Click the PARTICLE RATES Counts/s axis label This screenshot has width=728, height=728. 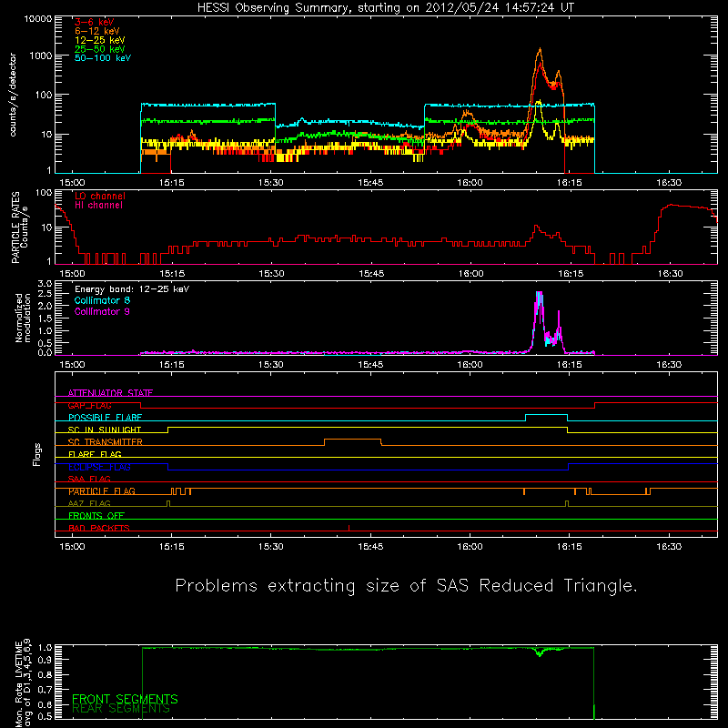[x=19, y=227]
